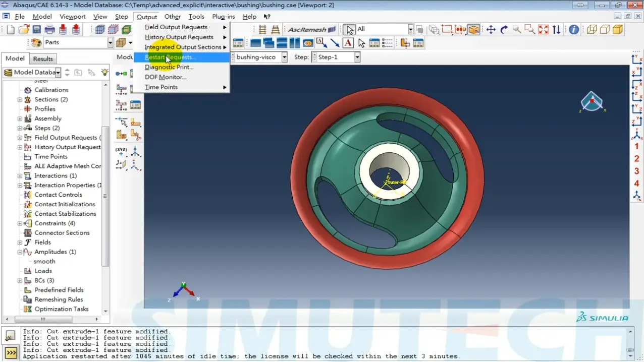Open the Plug-ins menu

click(224, 17)
